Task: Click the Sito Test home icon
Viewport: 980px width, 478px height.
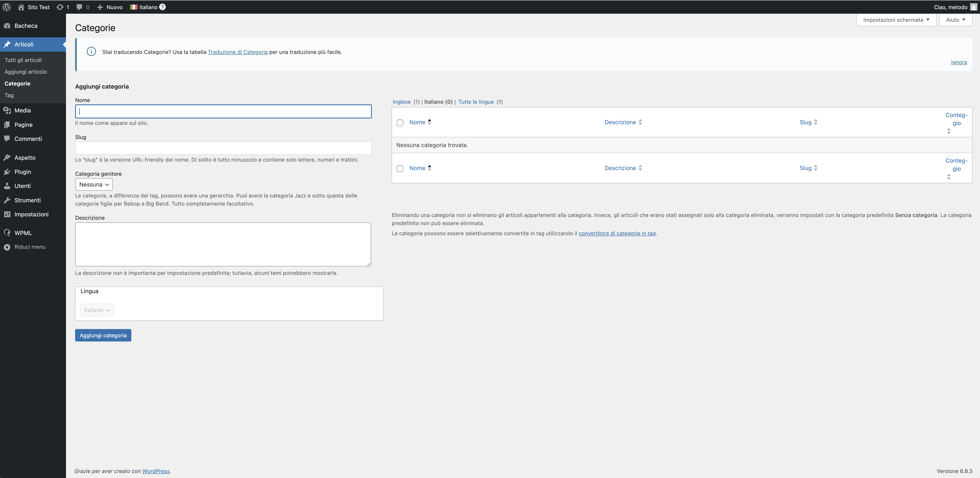Action: click(x=21, y=7)
